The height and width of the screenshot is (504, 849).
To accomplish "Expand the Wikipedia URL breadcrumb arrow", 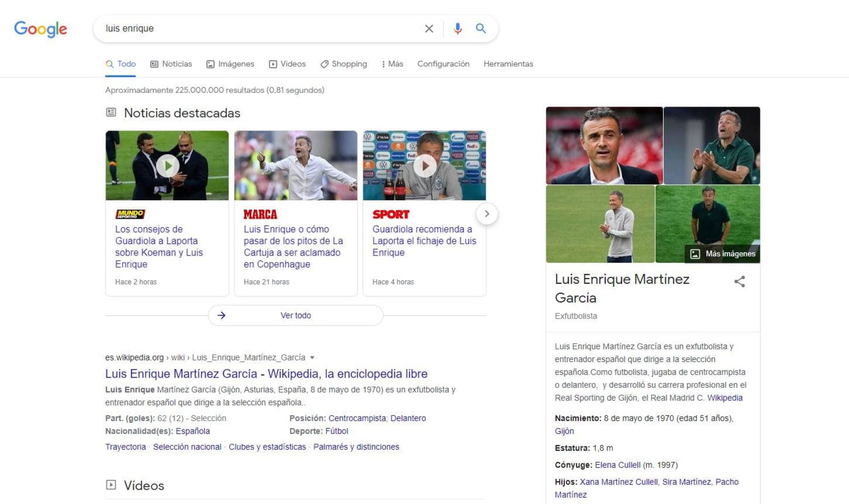I will pos(312,357).
